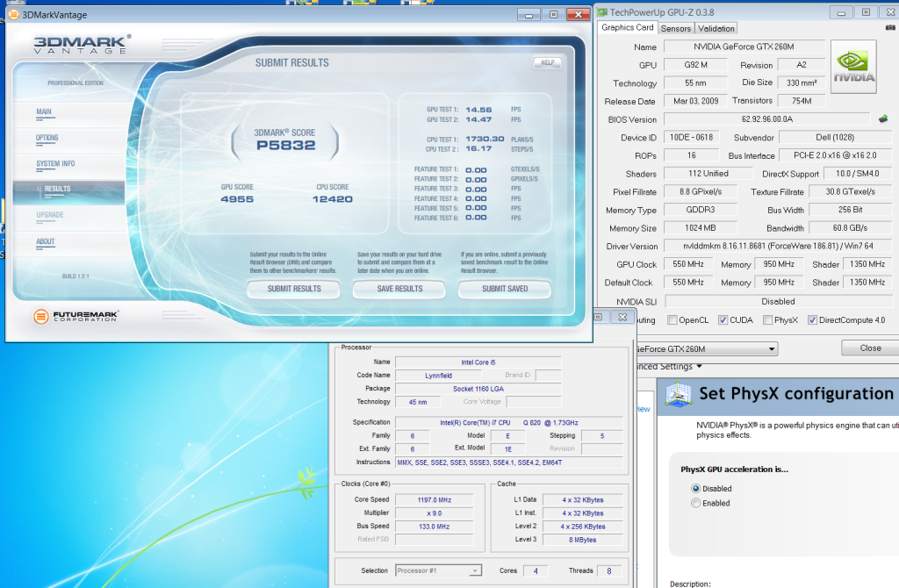Viewport: 899px width, 588px height.
Task: Click the GPU Test 1 value 14.56
Action: (478, 110)
